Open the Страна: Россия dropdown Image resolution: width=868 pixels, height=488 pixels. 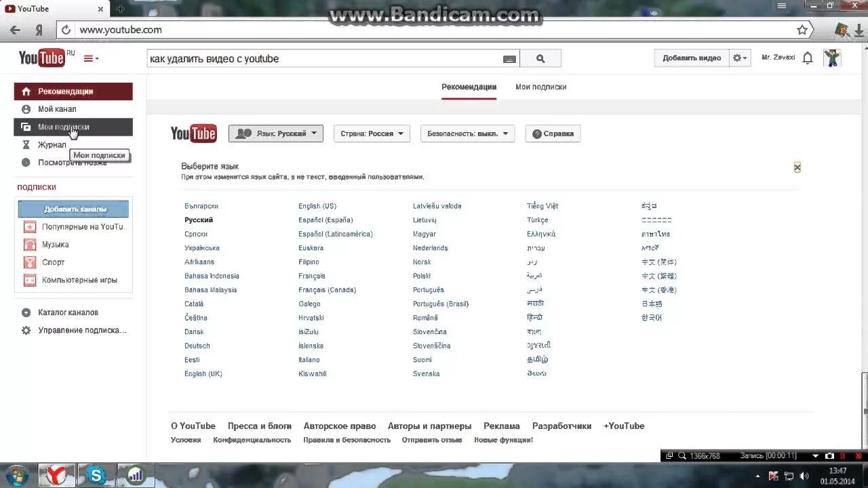coord(372,134)
